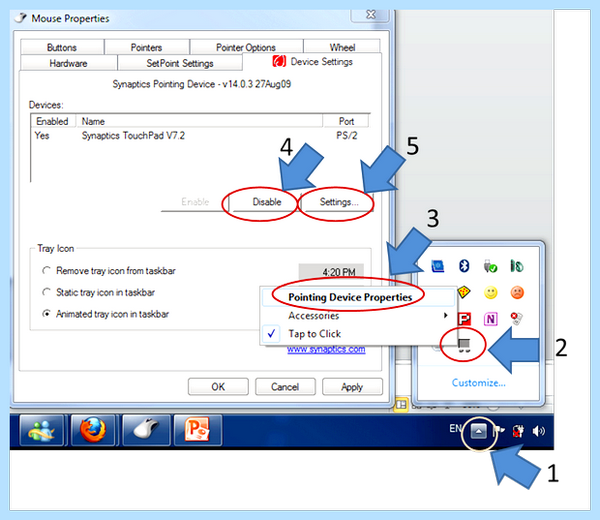The image size is (600, 520).
Task: Click the 4:20 PM clock preview
Action: point(331,271)
